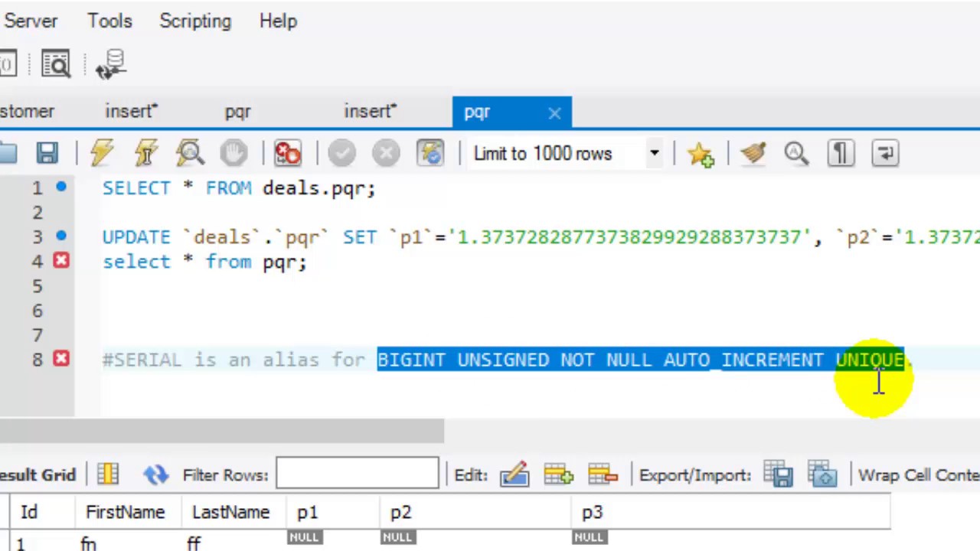Click the SELECT * FROM deals.pqr statement
Screen dimensions: 980x551
[x=239, y=188]
